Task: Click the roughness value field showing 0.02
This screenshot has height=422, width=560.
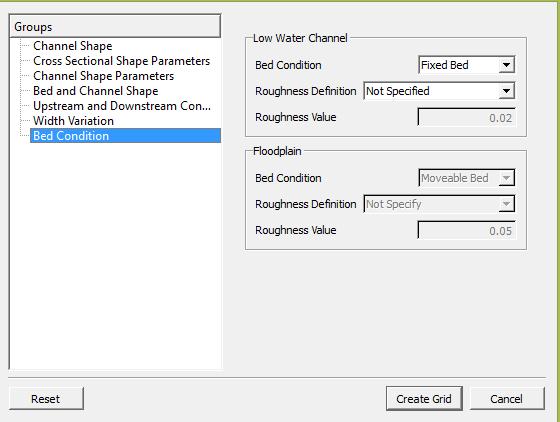Action: click(466, 117)
